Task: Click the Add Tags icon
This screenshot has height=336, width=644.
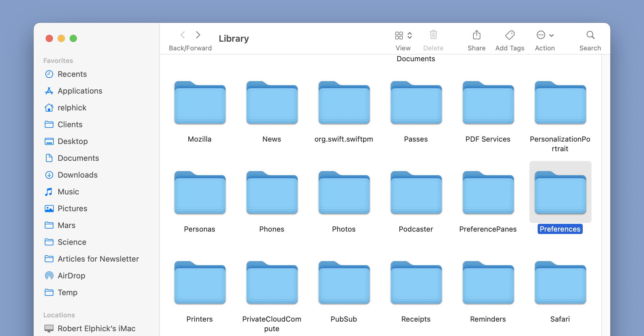Action: pos(510,35)
